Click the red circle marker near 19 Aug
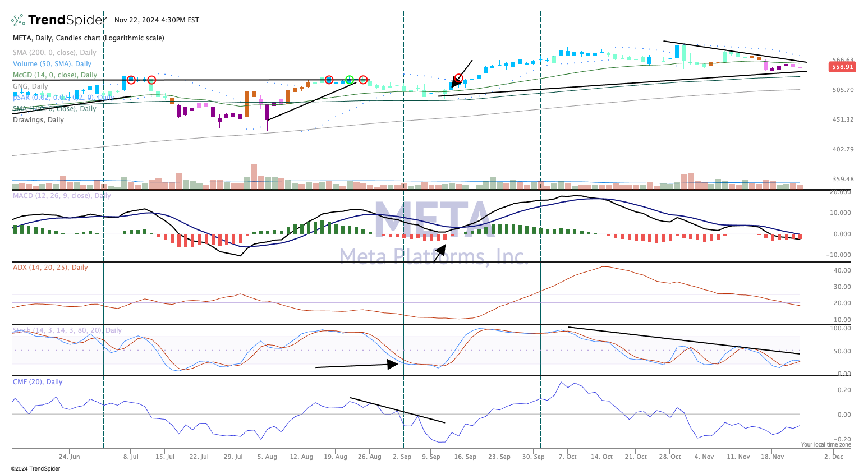This screenshot has width=868, height=474. click(329, 80)
